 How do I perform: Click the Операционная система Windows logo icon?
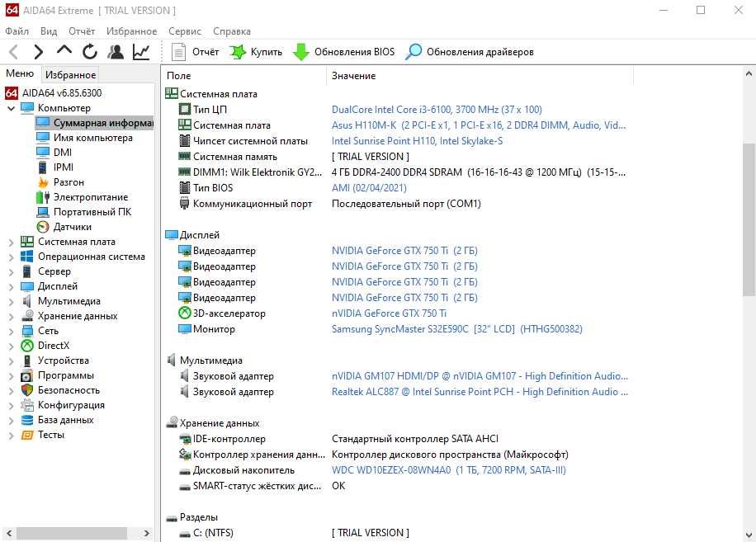pyautogui.click(x=27, y=257)
